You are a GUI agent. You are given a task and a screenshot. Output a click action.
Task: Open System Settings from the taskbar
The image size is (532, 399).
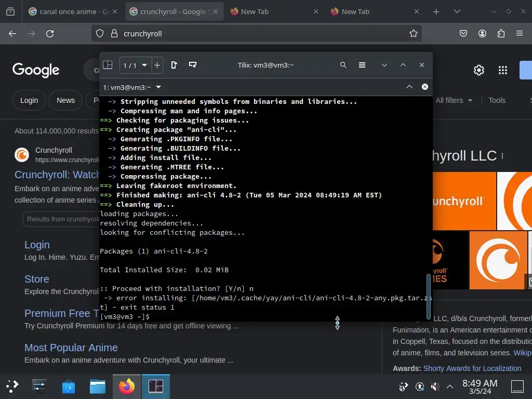pyautogui.click(x=39, y=387)
